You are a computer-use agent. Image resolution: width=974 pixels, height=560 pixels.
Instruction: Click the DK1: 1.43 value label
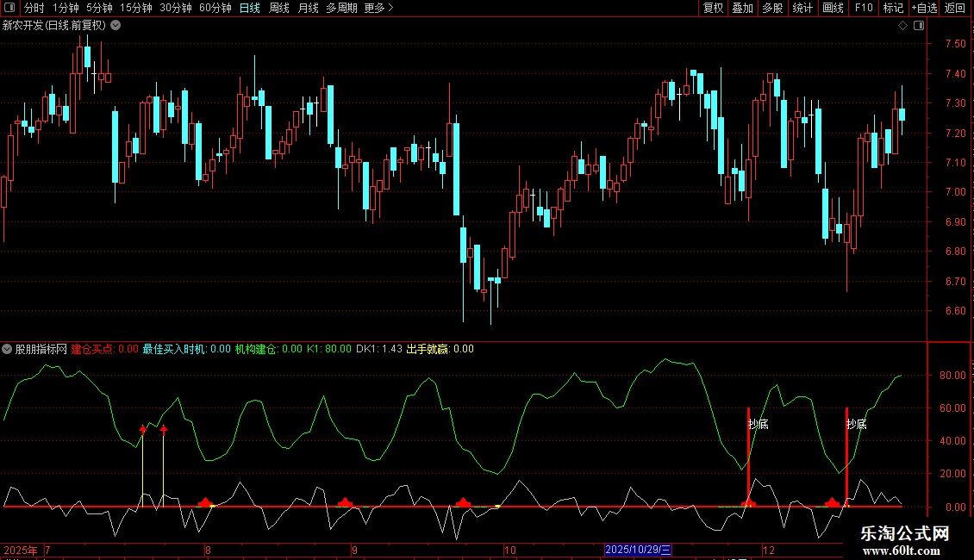[x=379, y=349]
